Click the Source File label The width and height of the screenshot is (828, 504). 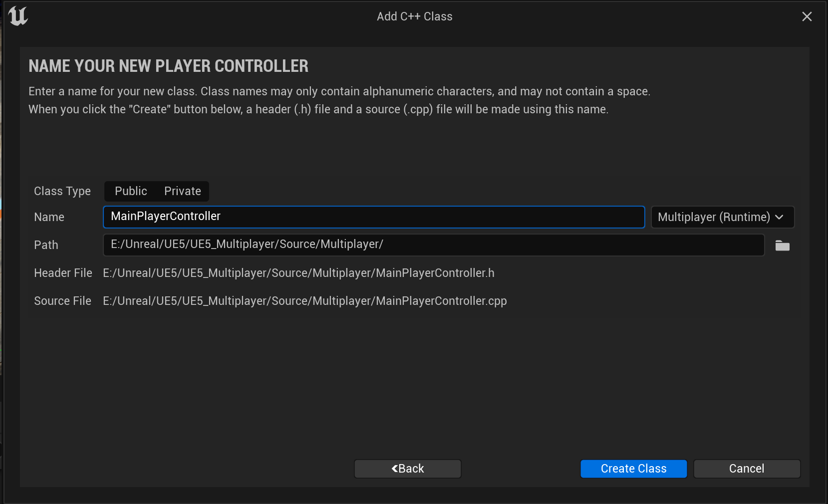62,301
